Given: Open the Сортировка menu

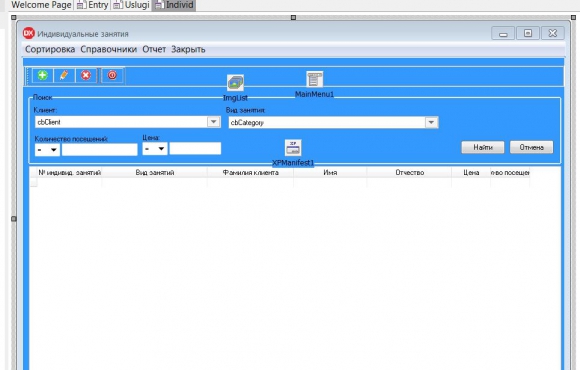Looking at the screenshot, I should 50,49.
